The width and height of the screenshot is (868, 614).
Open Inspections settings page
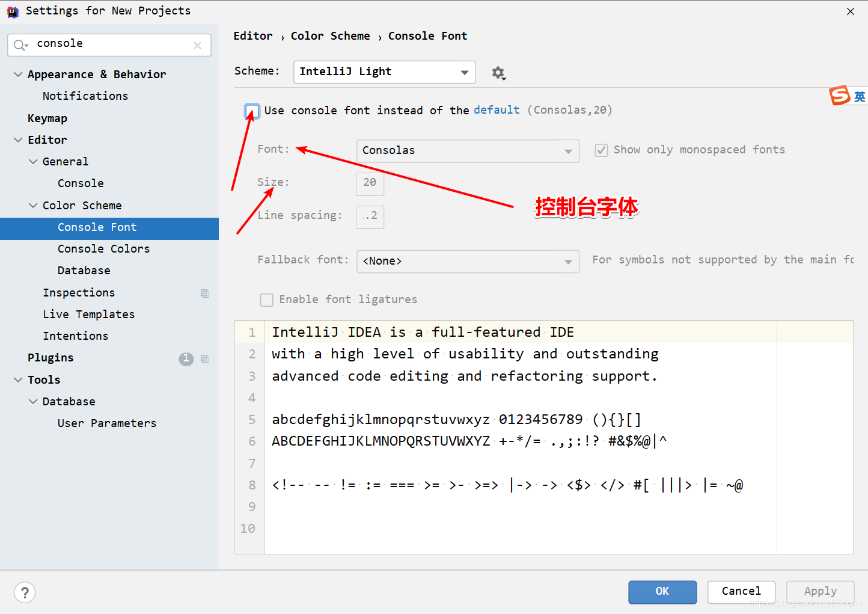(x=79, y=293)
